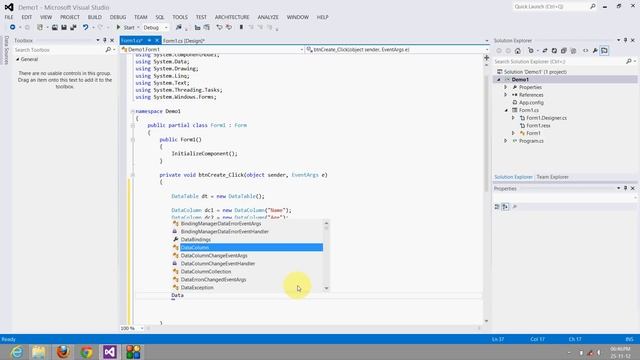Click the Start debugging button
Viewport: 640px width, 360px height.
click(x=125, y=27)
